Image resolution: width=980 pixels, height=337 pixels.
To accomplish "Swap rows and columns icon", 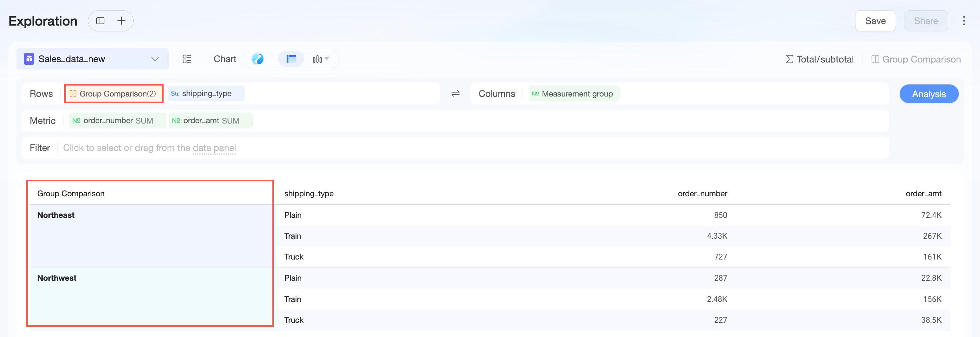I will pos(455,94).
